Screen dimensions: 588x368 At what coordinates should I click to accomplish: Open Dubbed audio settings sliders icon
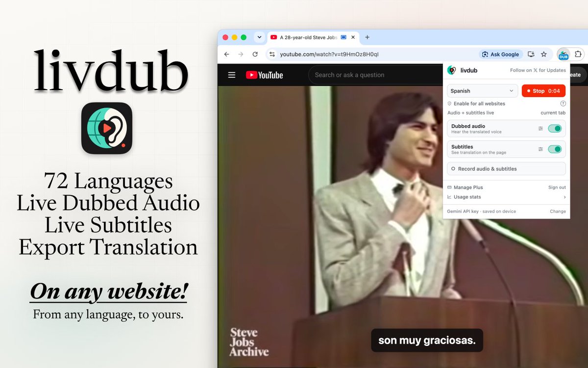click(540, 129)
